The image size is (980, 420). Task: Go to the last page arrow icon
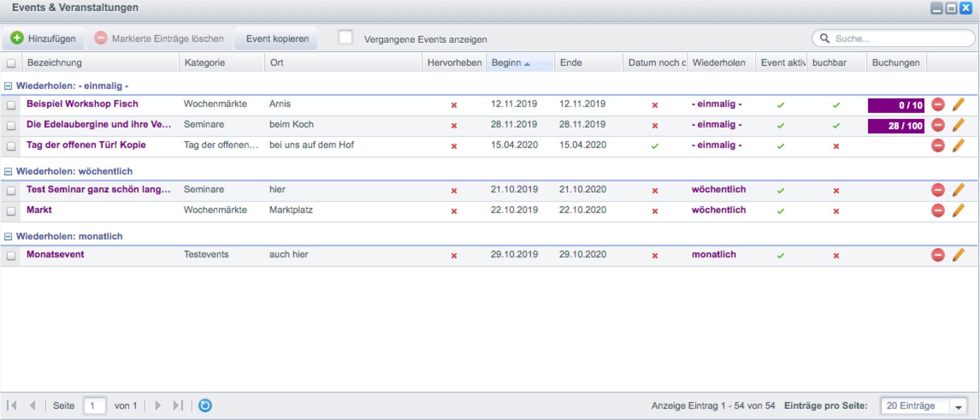tap(178, 405)
